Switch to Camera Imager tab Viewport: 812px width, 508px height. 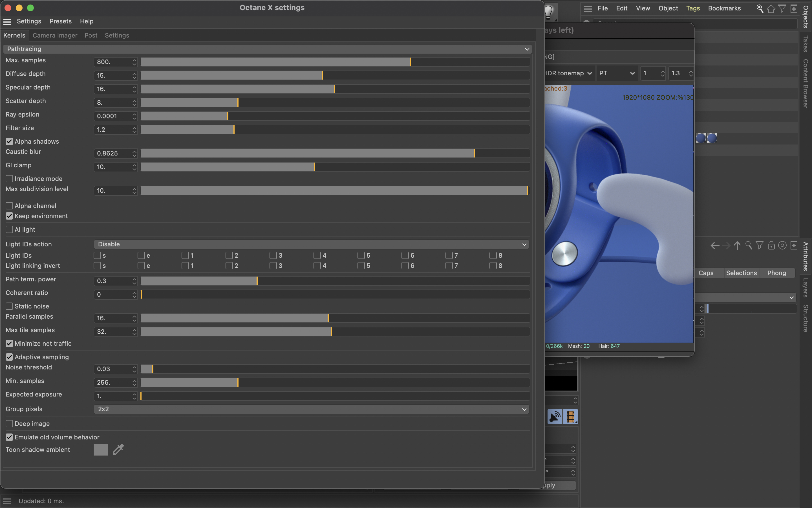point(55,36)
